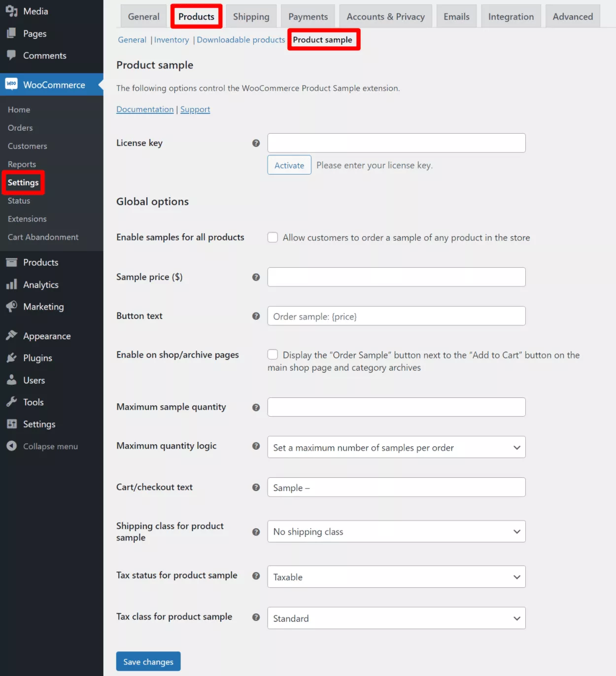Screen dimensions: 616x676
Task: Open the Integration tab
Action: [x=511, y=16]
